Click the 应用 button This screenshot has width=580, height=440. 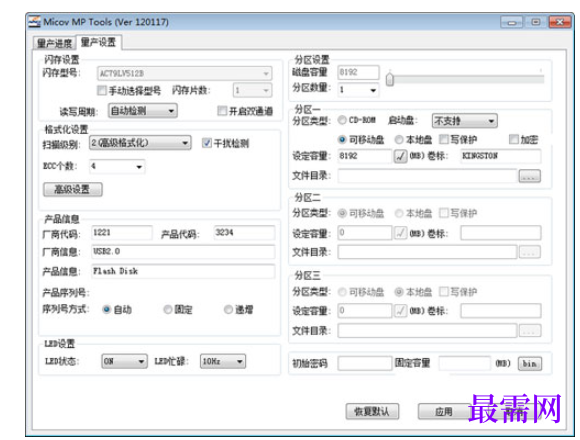444,411
